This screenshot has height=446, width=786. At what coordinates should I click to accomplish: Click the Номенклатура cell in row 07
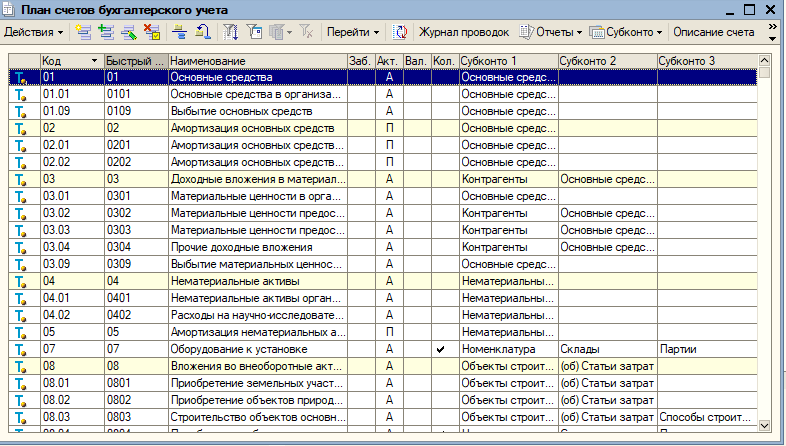pyautogui.click(x=508, y=349)
